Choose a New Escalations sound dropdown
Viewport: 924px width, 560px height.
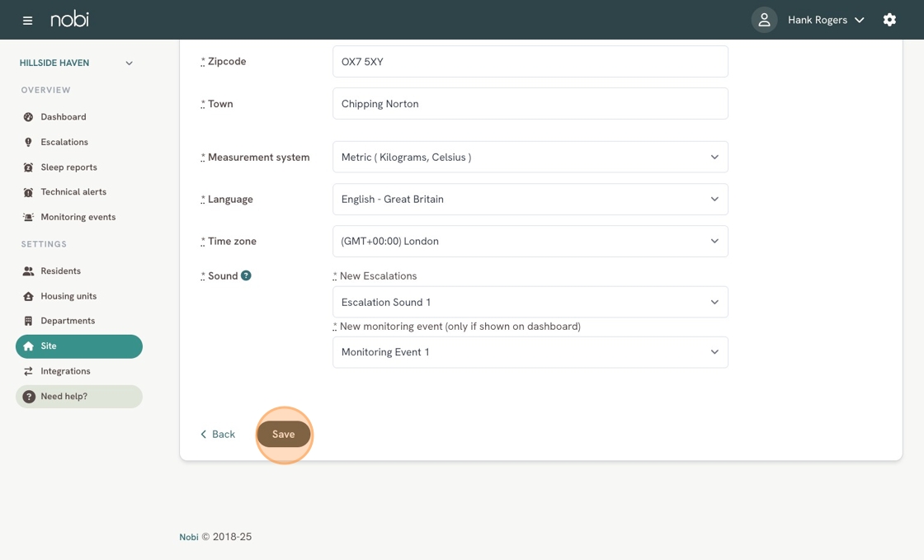coord(530,303)
